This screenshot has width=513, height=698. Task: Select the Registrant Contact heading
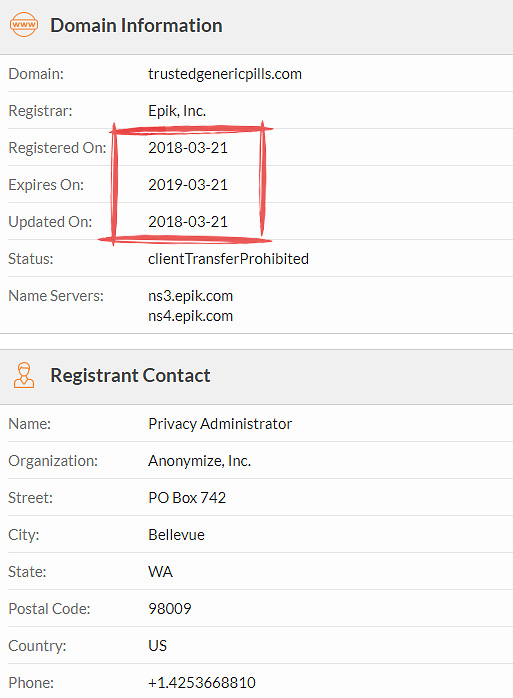point(130,375)
